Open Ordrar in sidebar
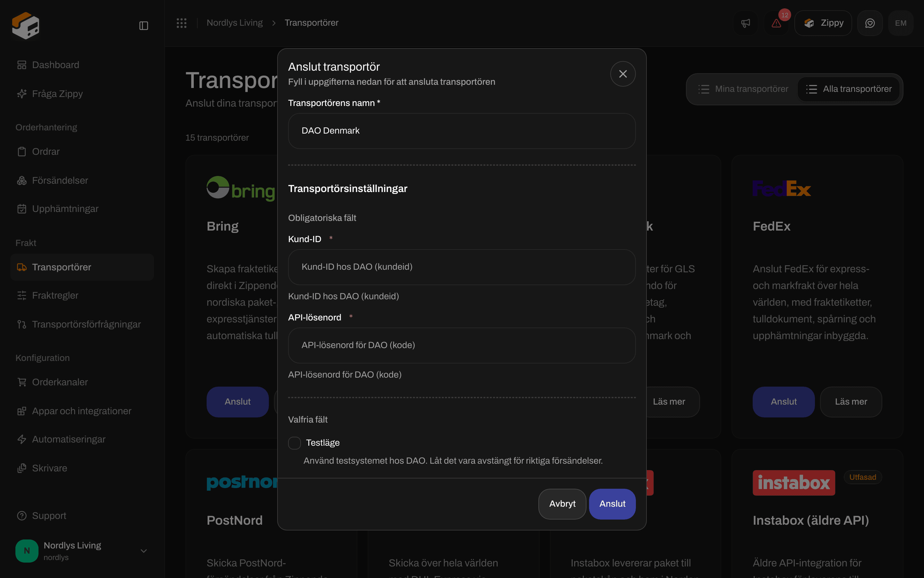The height and width of the screenshot is (578, 924). 82,152
